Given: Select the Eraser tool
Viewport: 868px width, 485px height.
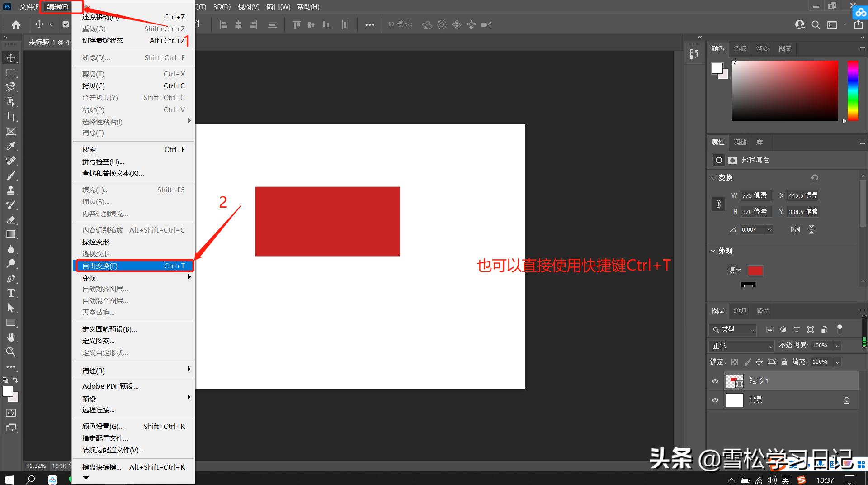Looking at the screenshot, I should 11,220.
